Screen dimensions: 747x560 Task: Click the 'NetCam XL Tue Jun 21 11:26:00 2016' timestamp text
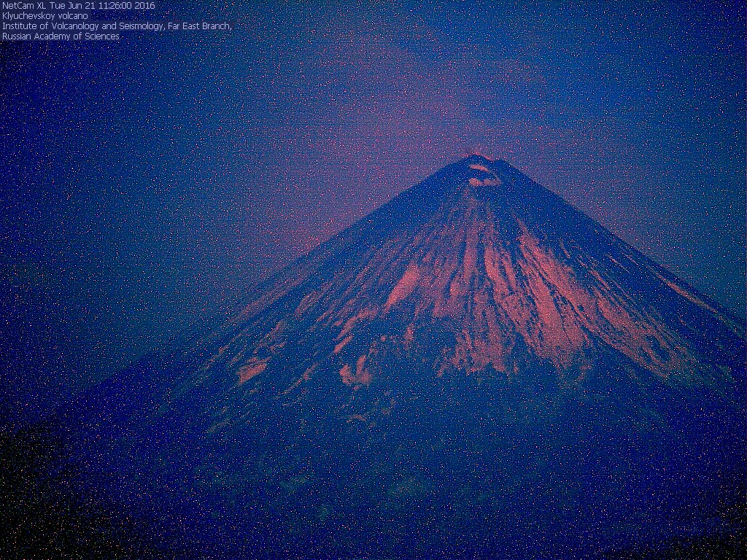[79, 6]
